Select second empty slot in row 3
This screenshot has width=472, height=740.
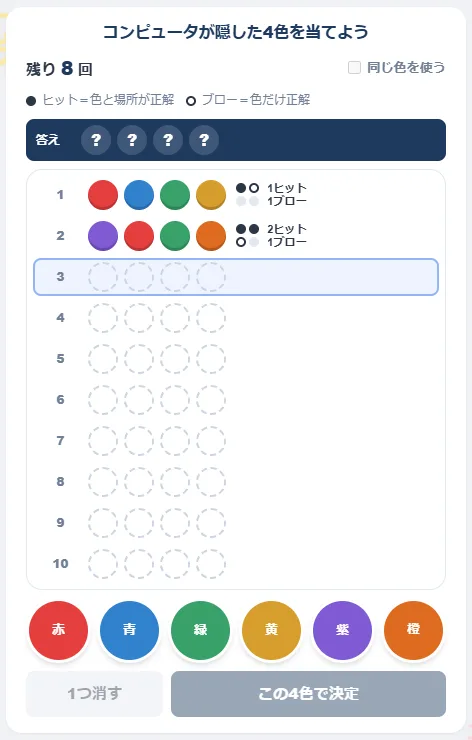coord(139,277)
